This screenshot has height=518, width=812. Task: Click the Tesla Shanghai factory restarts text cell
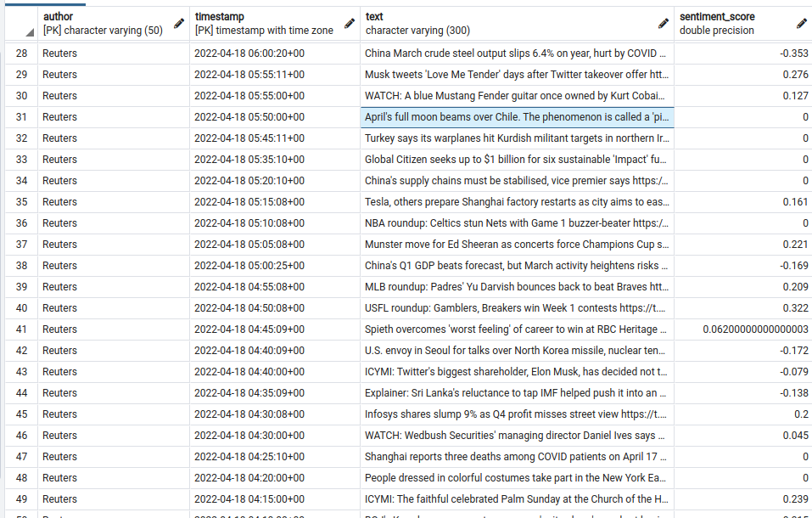pyautogui.click(x=518, y=201)
